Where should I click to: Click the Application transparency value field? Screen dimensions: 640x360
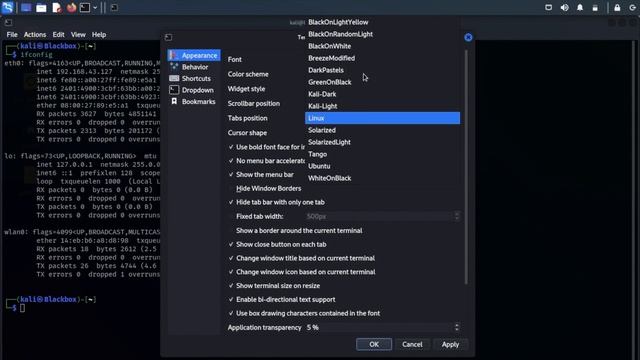(379, 327)
